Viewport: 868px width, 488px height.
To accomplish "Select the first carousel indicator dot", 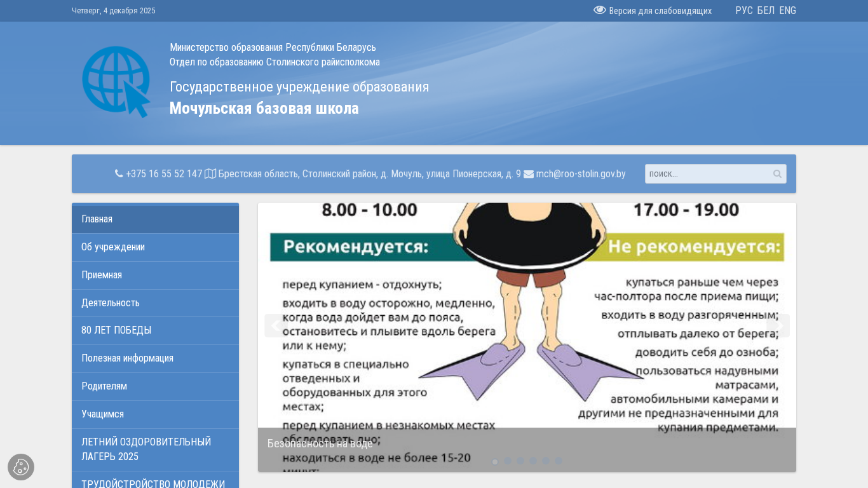I will click(x=495, y=461).
